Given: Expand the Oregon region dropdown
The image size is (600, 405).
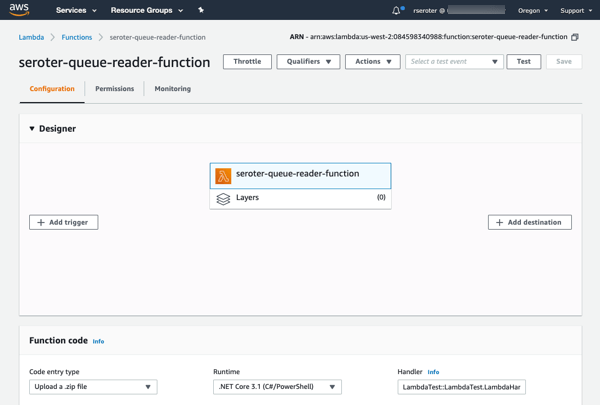Looking at the screenshot, I should click(532, 10).
